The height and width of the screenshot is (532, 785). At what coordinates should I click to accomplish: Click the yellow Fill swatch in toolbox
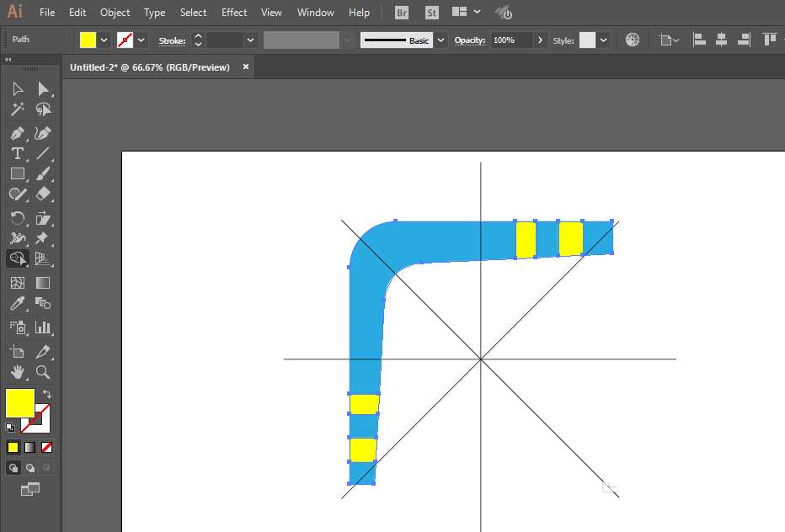tap(19, 402)
